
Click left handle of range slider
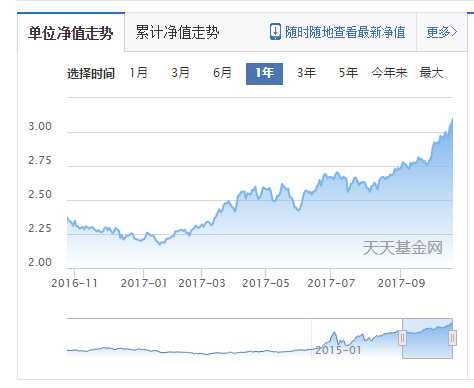403,338
